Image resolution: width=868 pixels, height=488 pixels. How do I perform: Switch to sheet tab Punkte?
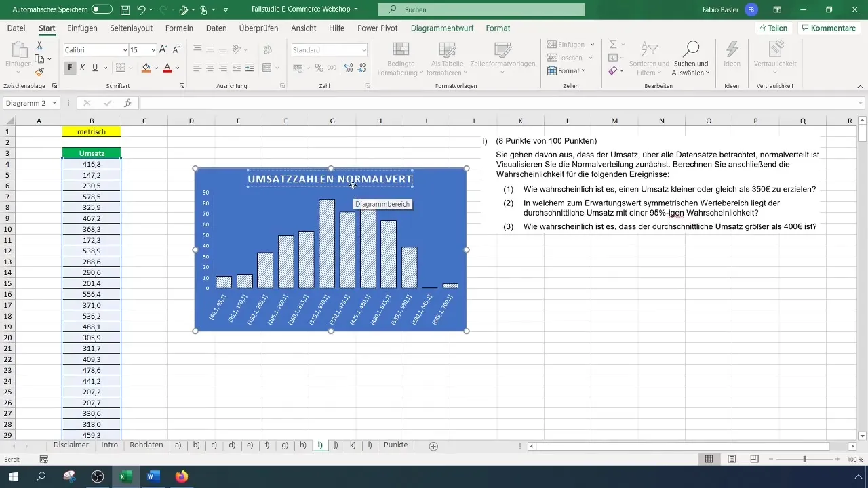pyautogui.click(x=395, y=445)
